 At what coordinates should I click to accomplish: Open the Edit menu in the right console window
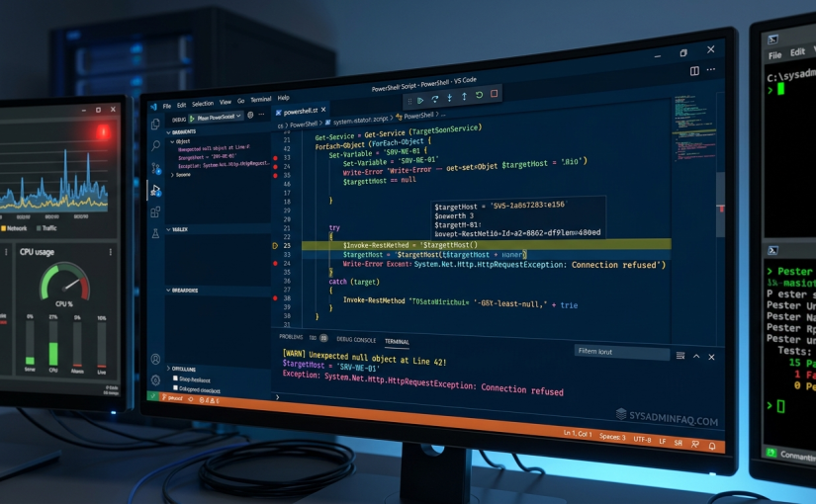pos(797,52)
